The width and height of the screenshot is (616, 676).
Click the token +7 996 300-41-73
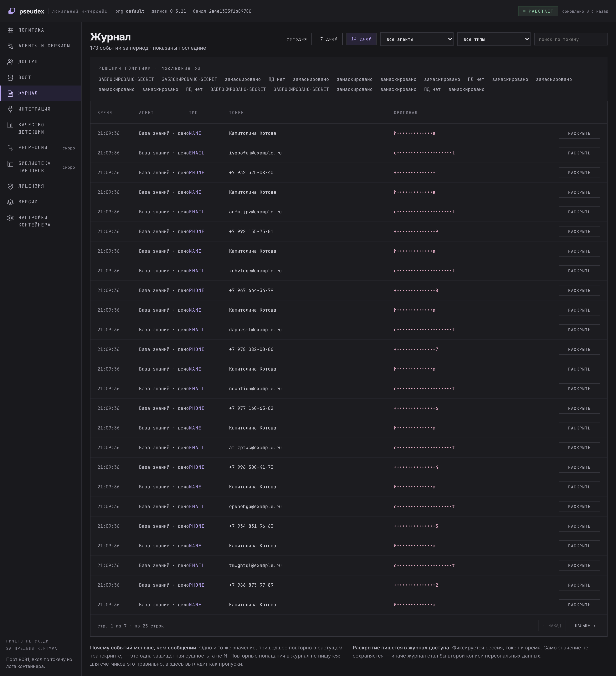tap(251, 467)
